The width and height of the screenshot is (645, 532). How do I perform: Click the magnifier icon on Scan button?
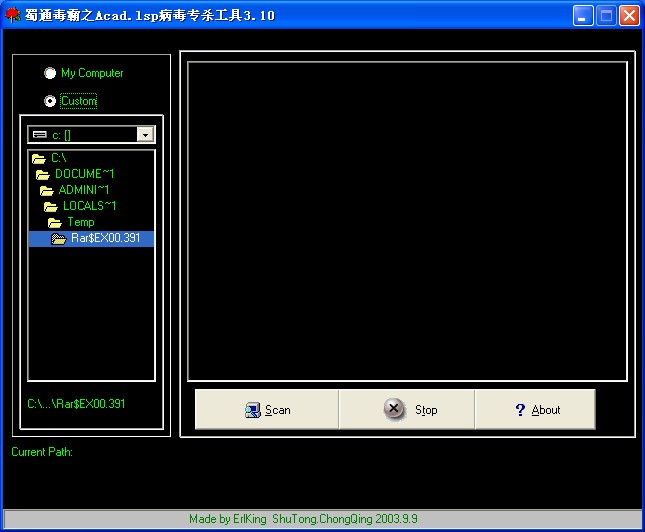[253, 410]
